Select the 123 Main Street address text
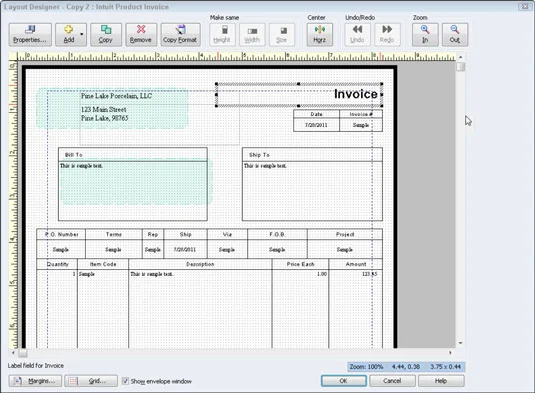Image resolution: width=535 pixels, height=393 pixels. pos(104,110)
